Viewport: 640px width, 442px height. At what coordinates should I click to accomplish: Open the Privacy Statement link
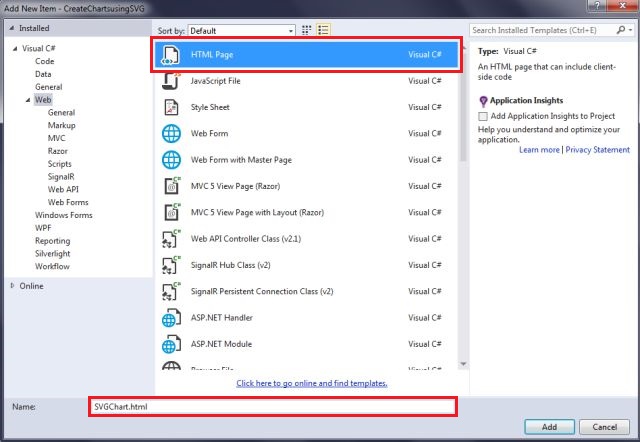pyautogui.click(x=598, y=150)
